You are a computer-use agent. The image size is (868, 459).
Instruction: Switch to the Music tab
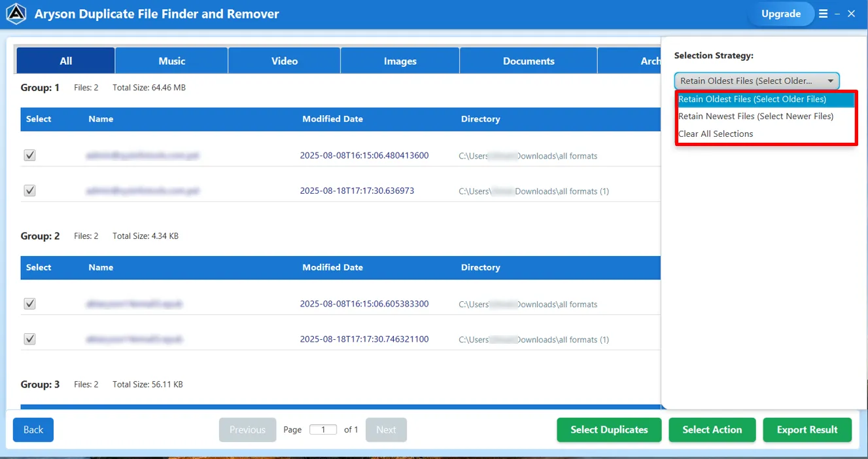tap(171, 61)
